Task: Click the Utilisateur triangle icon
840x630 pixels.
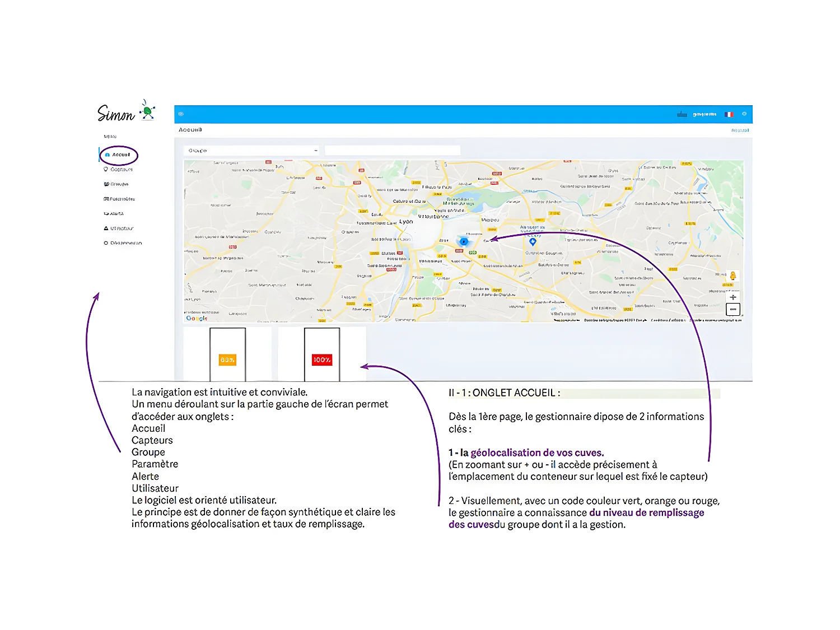Action: pyautogui.click(x=106, y=228)
